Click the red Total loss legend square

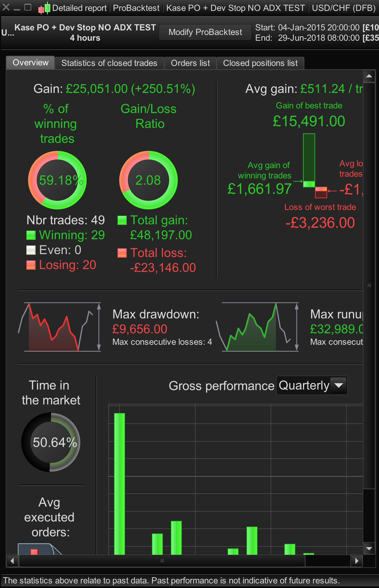click(122, 253)
